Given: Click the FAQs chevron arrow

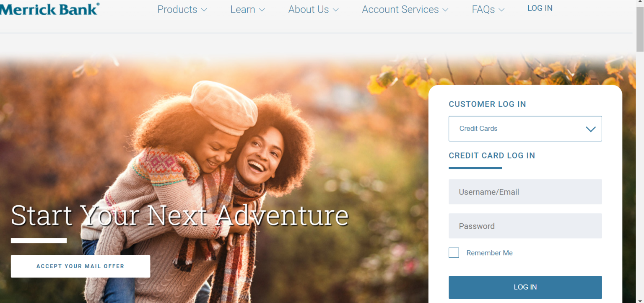Looking at the screenshot, I should (501, 10).
